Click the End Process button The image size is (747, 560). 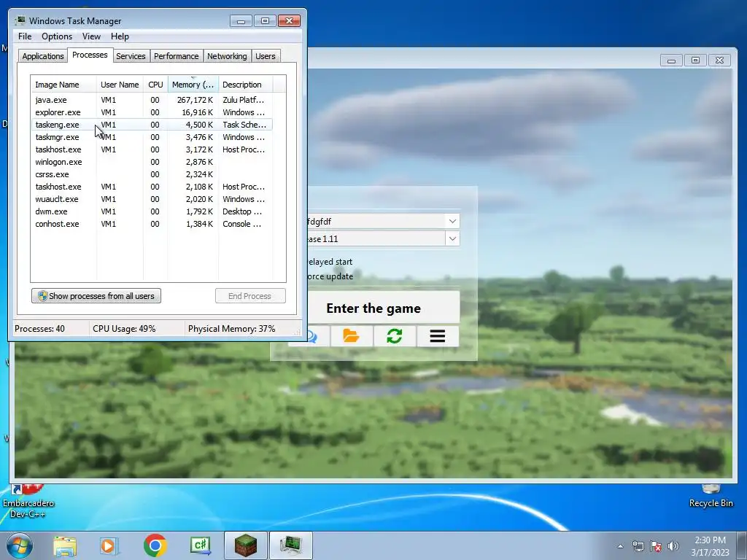[250, 296]
